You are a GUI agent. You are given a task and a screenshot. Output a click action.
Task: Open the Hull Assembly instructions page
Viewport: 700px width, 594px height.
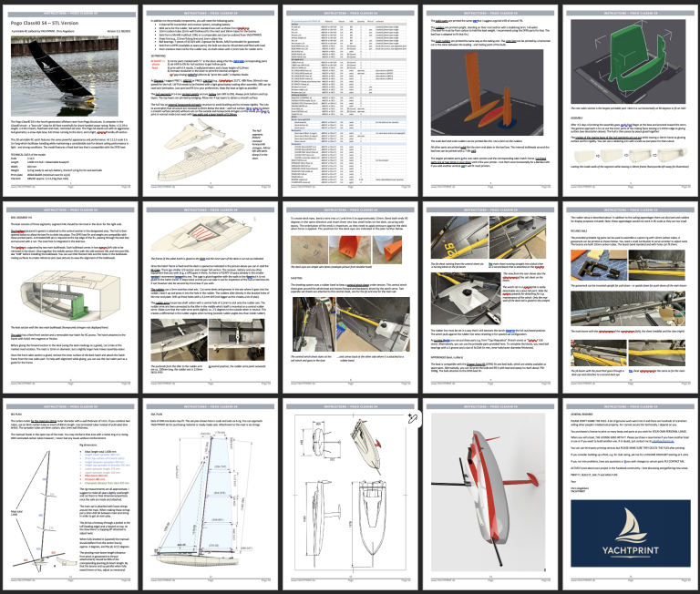pos(70,296)
